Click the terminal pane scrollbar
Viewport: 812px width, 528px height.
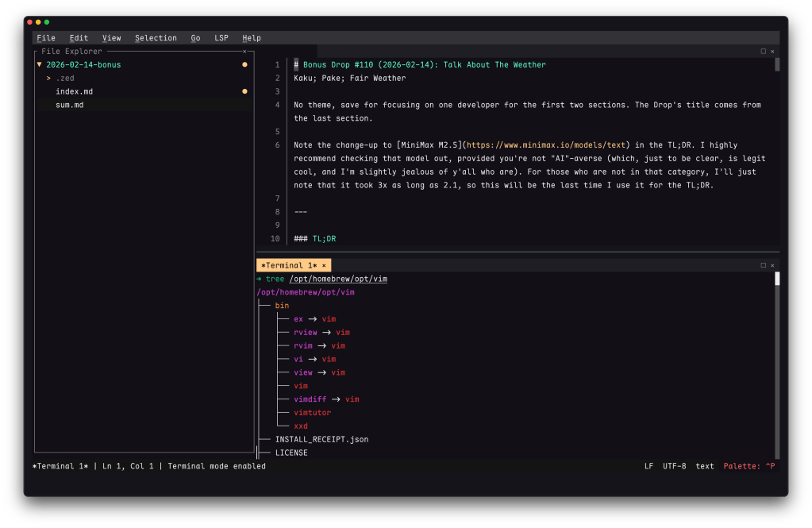coord(777,365)
